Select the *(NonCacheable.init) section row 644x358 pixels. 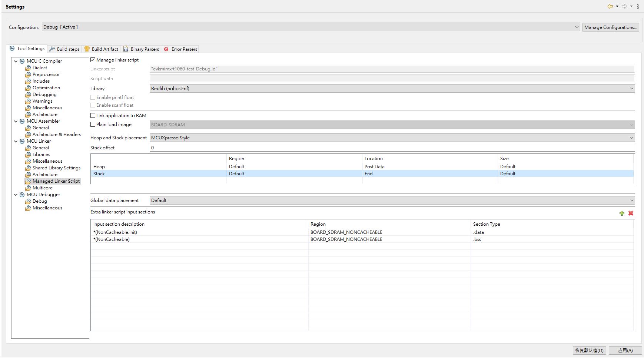[x=362, y=232]
